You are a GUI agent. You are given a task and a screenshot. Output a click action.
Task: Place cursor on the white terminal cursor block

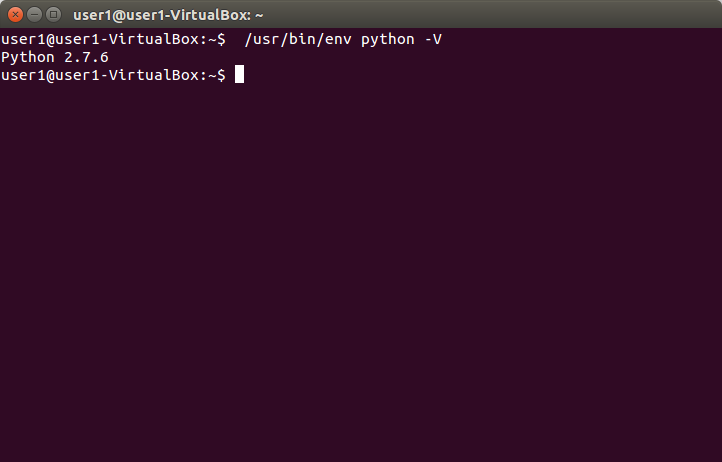click(239, 75)
